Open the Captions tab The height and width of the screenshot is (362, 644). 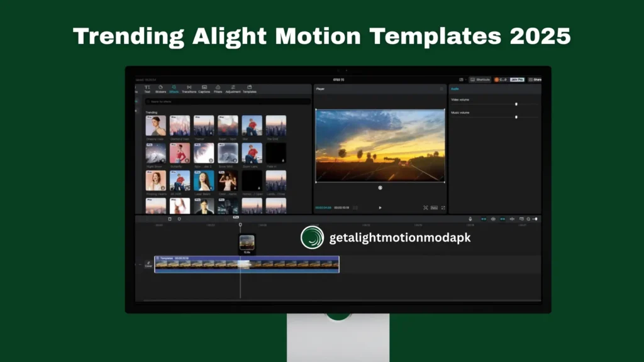coord(204,89)
